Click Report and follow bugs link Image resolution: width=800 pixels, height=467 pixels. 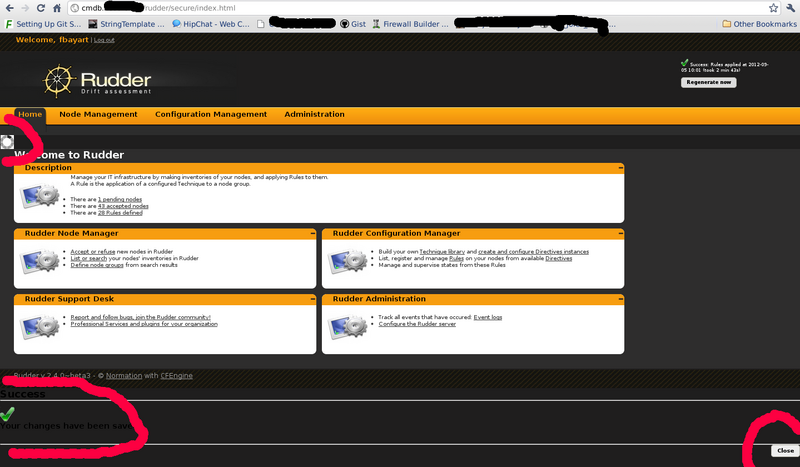click(x=140, y=317)
